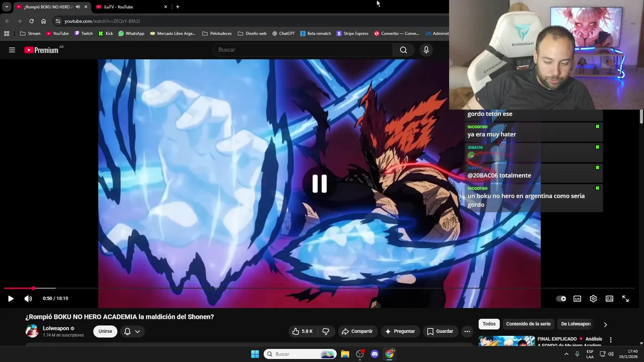Open the ESP LAA language selector

pyautogui.click(x=590, y=354)
